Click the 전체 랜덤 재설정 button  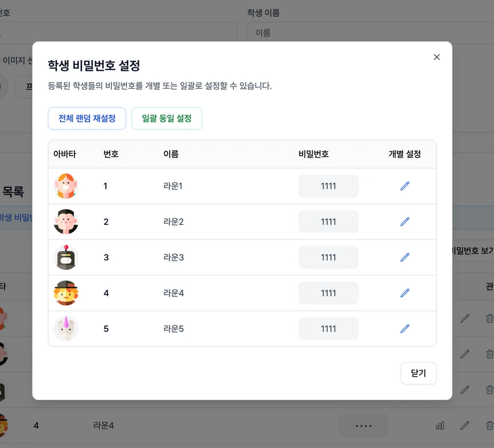pyautogui.click(x=87, y=118)
